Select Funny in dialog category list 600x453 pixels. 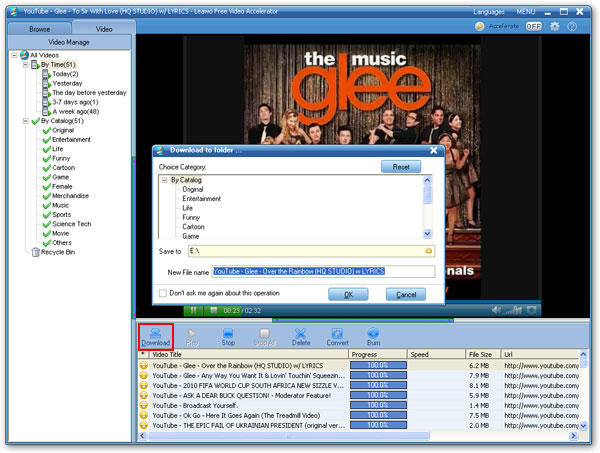coord(191,217)
